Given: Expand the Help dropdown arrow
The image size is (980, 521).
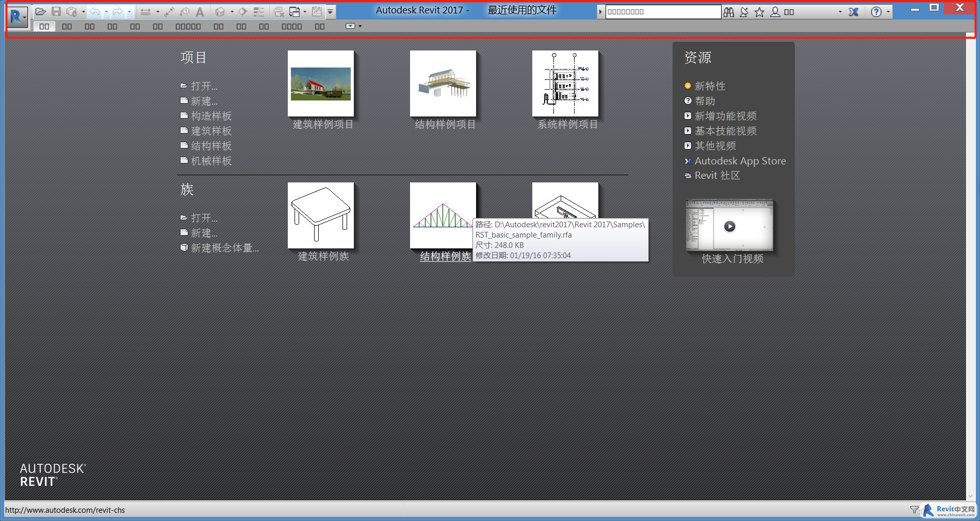Looking at the screenshot, I should tap(888, 12).
